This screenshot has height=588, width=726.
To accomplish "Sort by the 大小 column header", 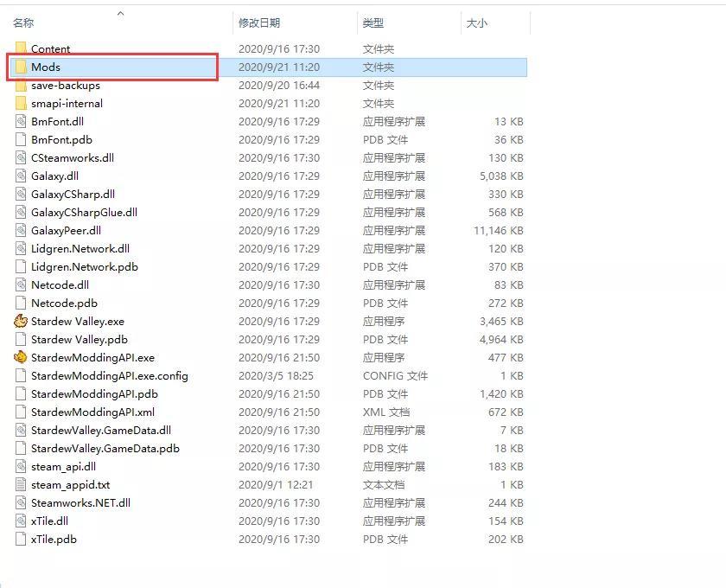I will coord(477,22).
